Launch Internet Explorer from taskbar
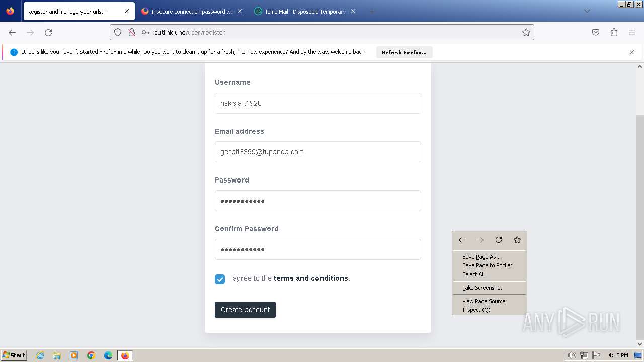 (40, 355)
